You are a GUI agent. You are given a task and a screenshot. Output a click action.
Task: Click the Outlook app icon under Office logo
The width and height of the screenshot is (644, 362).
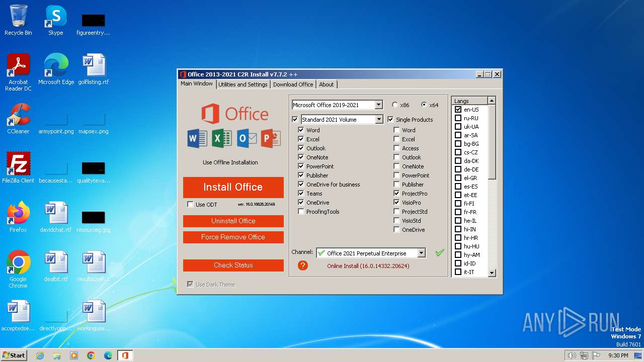247,138
